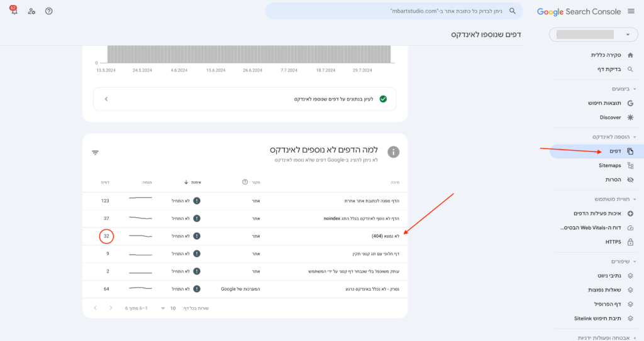Image resolution: width=644 pixels, height=341 pixels.
Task: Collapse the ביצועים sidebar section
Action: (635, 89)
